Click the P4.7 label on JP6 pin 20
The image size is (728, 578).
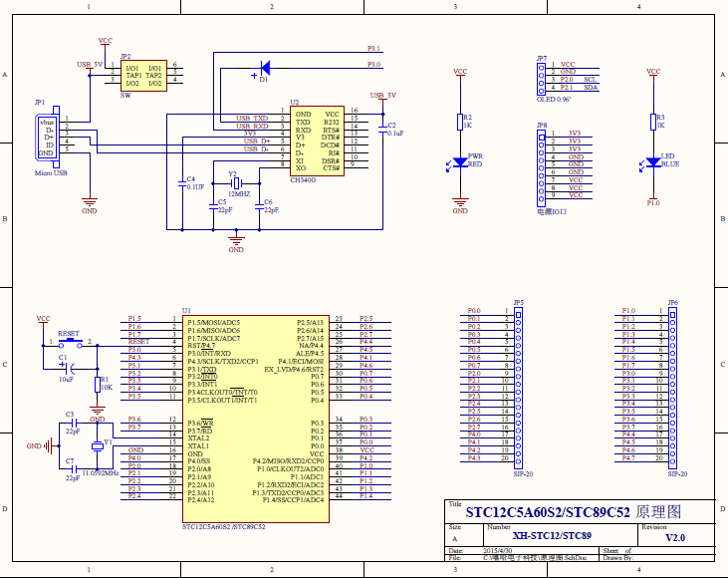[628, 457]
